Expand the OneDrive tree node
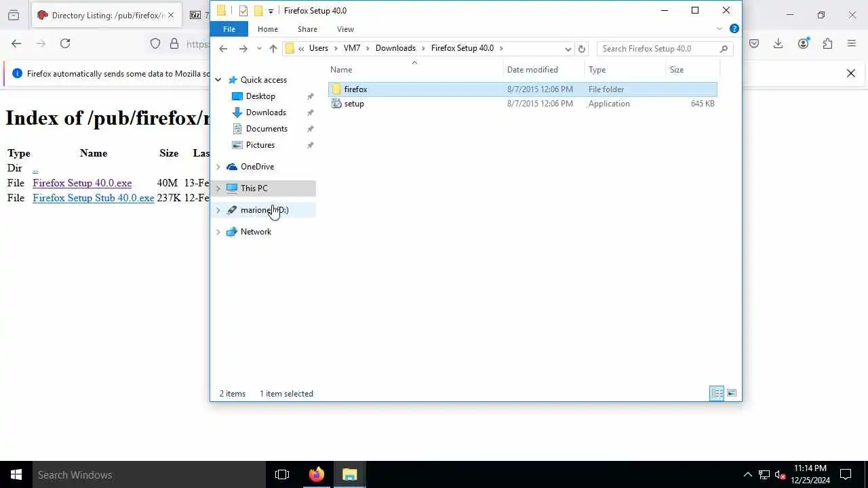Viewport: 868px width, 488px height. 218,167
